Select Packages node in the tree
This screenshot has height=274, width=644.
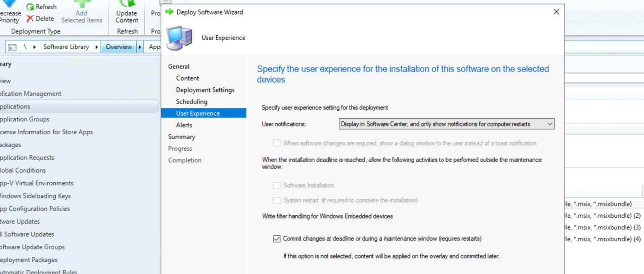tap(10, 145)
